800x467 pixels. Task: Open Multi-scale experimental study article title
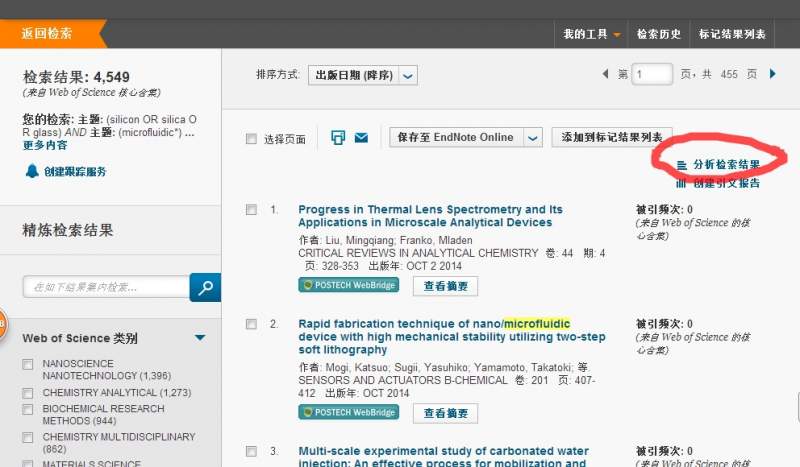[443, 456]
